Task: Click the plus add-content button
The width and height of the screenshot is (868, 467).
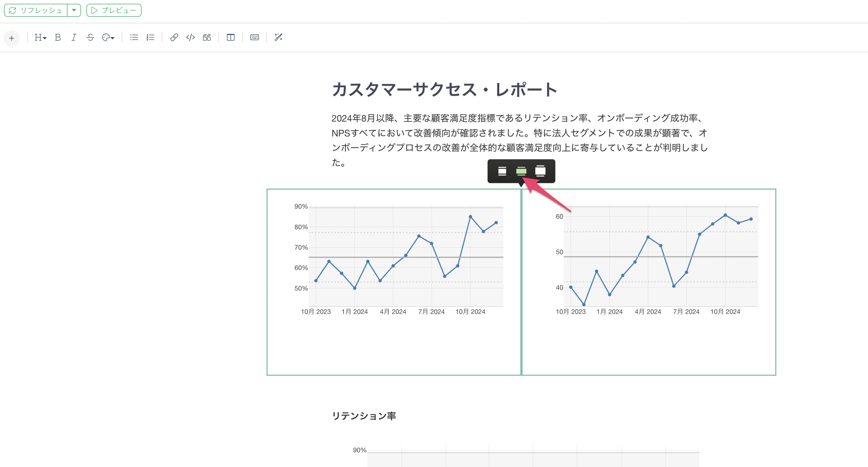Action: click(x=11, y=38)
